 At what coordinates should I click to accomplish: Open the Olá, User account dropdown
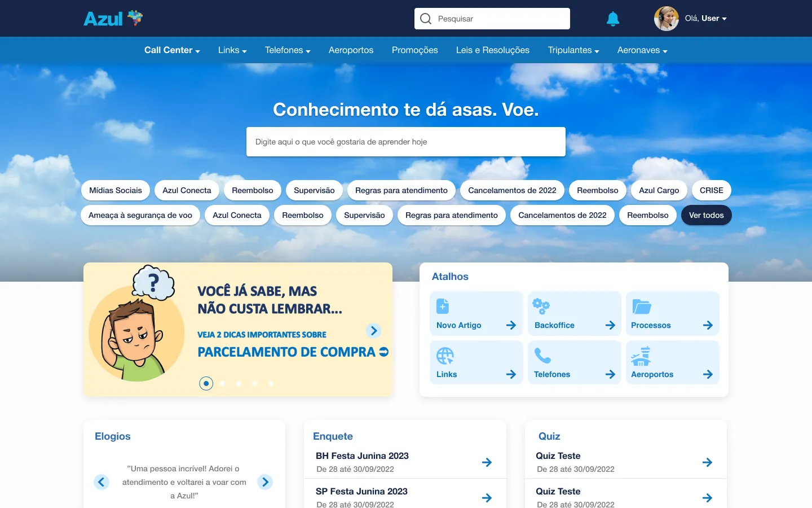coord(705,19)
